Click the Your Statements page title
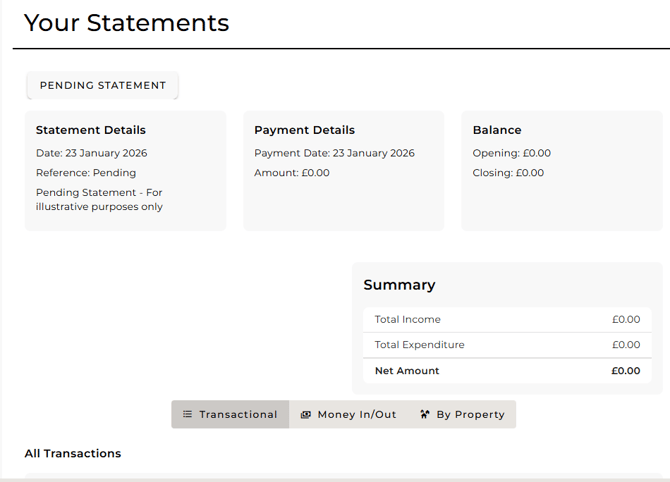 126,23
